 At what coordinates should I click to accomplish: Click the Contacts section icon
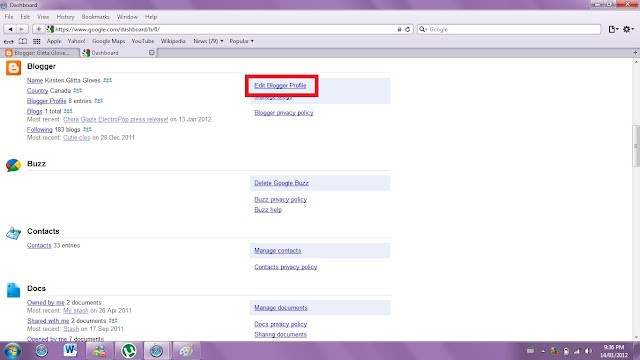click(x=13, y=233)
